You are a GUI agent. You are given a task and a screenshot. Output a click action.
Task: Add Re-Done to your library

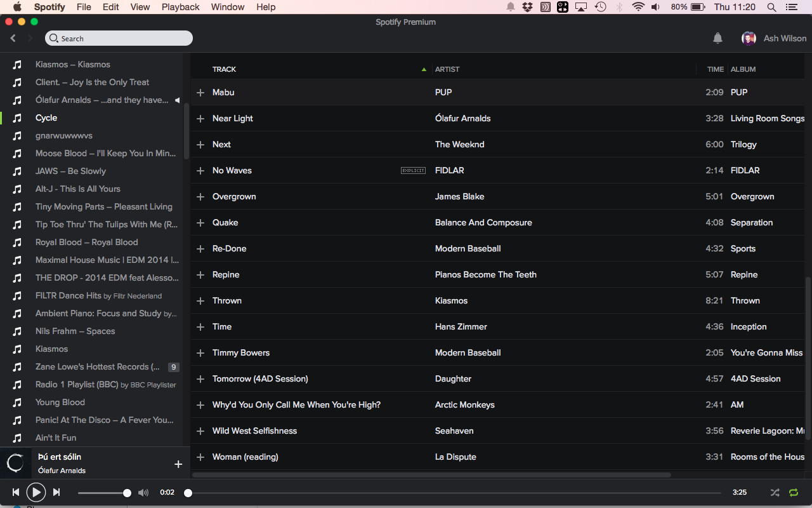(200, 249)
